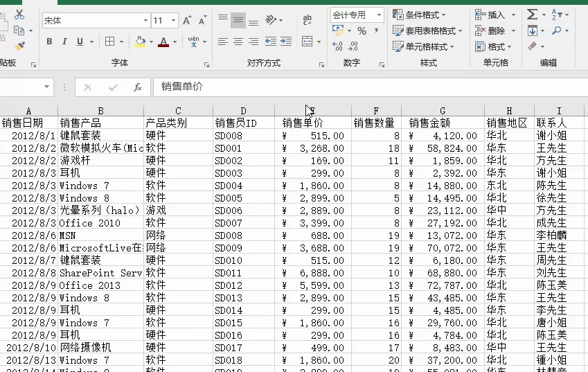Click Merge and Center icon
Screen dimensions: 588x372
pyautogui.click(x=307, y=42)
